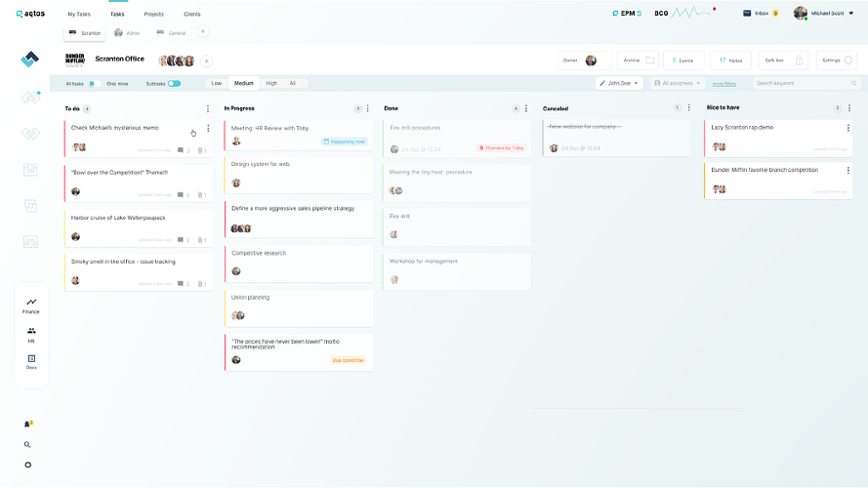Click the Due tomorrow badge
The height and width of the screenshot is (488, 868).
pos(348,360)
